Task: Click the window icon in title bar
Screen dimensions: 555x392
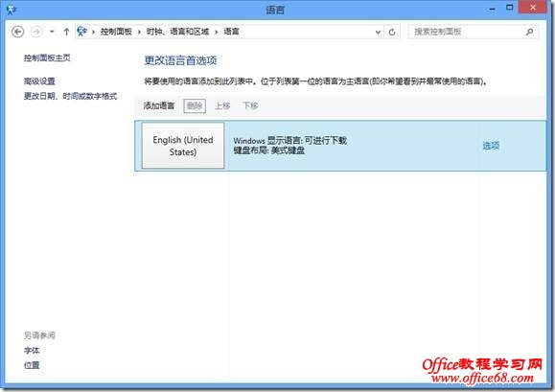Action: point(11,10)
